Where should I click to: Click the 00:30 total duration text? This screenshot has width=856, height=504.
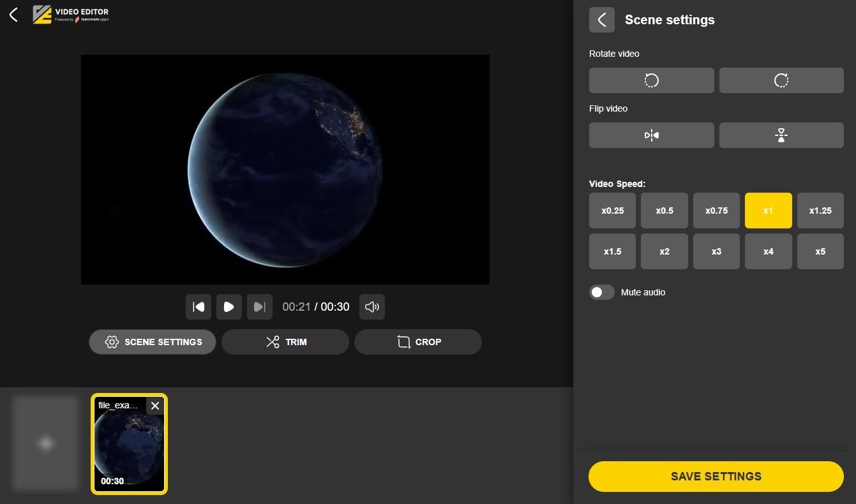pyautogui.click(x=335, y=307)
